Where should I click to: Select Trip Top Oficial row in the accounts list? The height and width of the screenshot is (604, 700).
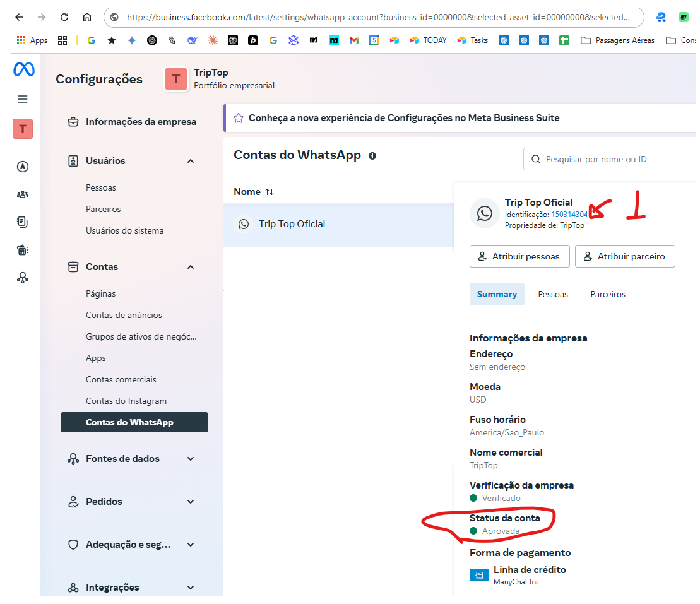coord(339,225)
